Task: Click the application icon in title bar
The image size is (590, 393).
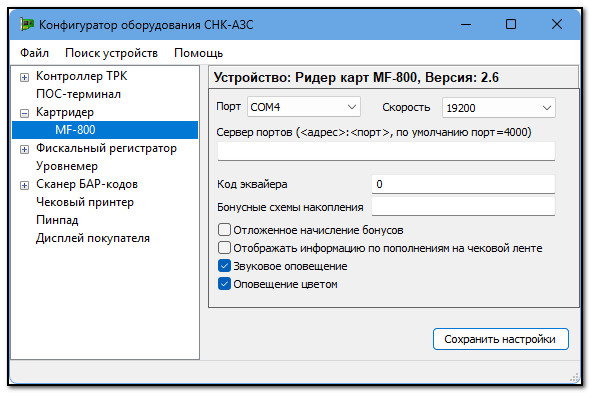Action: tap(27, 25)
